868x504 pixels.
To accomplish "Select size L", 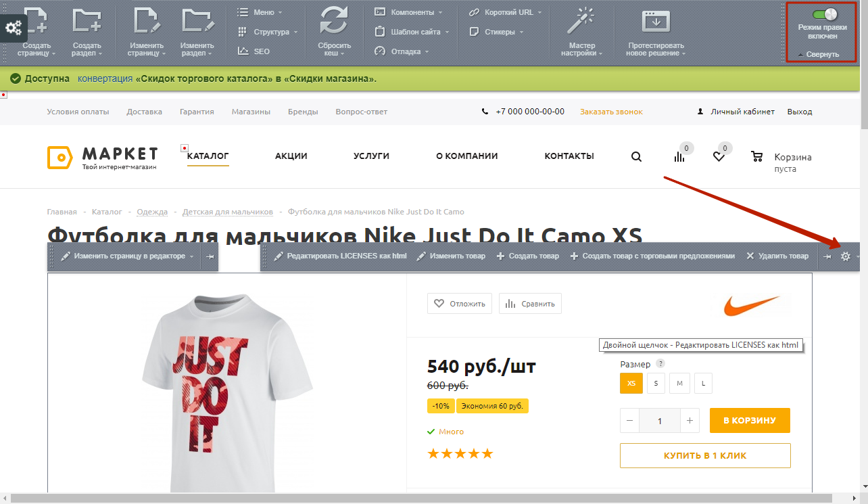I will 703,383.
